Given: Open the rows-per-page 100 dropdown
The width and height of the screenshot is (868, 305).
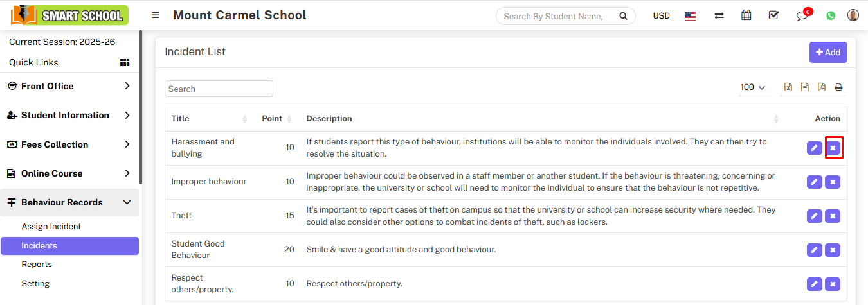Looking at the screenshot, I should [x=753, y=87].
